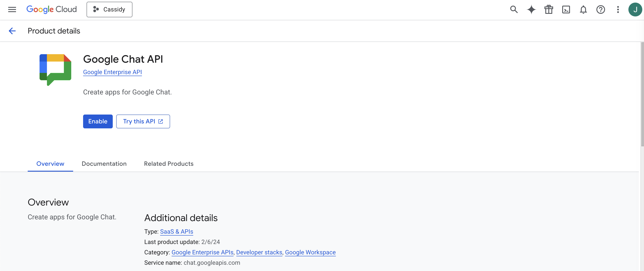Enable the Google Chat API
The height and width of the screenshot is (271, 644).
[x=98, y=121]
